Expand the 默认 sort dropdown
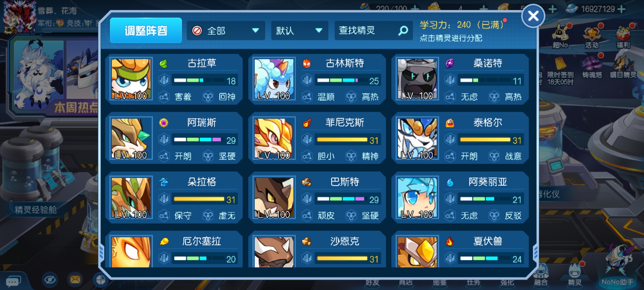The image size is (644, 290). 299,31
